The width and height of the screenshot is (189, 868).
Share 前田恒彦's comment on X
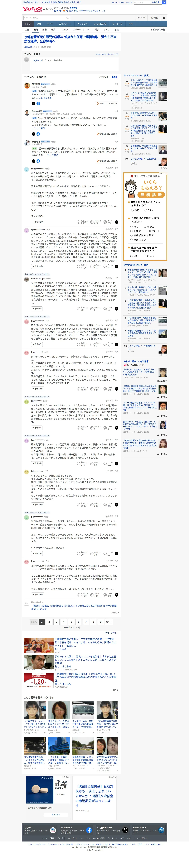33,104
